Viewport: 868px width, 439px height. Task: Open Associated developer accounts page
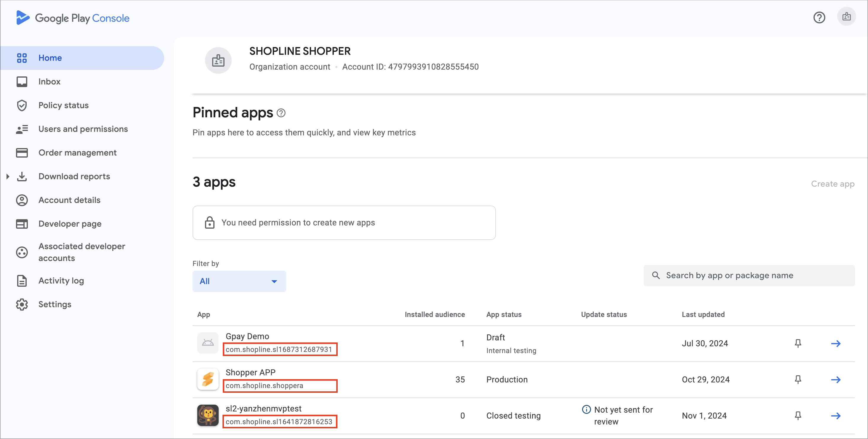pyautogui.click(x=82, y=252)
